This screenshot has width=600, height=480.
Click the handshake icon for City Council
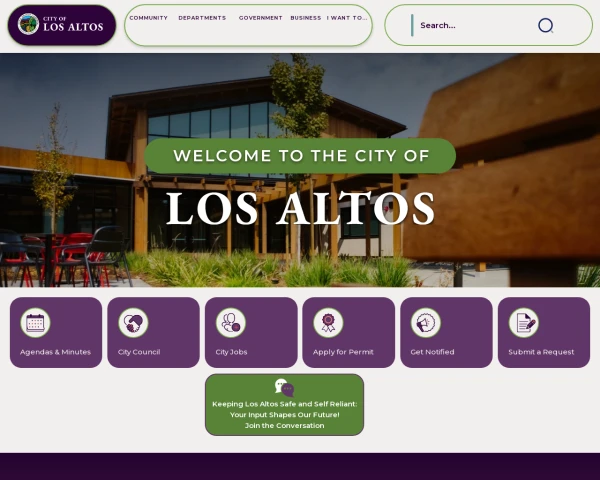[x=133, y=323]
